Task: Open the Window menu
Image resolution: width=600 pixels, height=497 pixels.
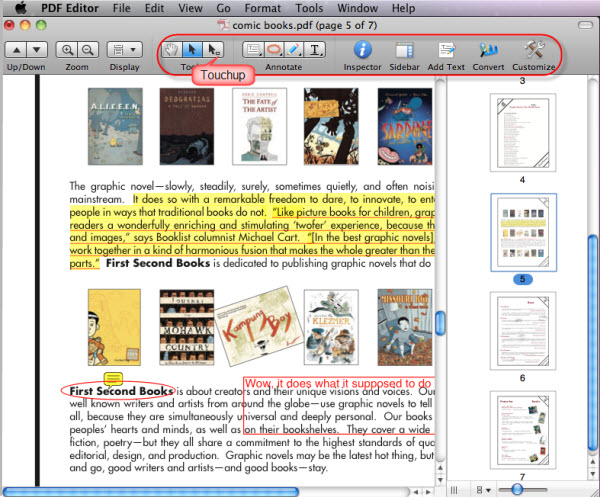Action: click(x=357, y=8)
